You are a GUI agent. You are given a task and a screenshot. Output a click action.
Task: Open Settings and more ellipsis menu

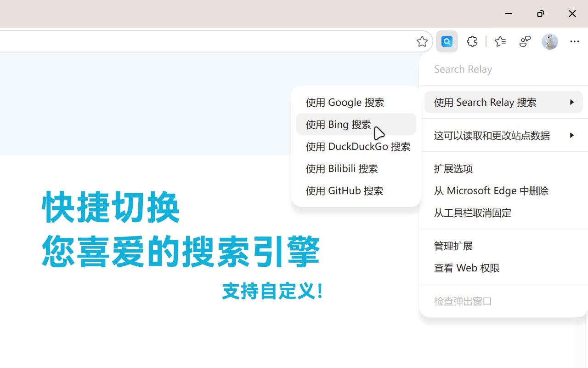[574, 41]
